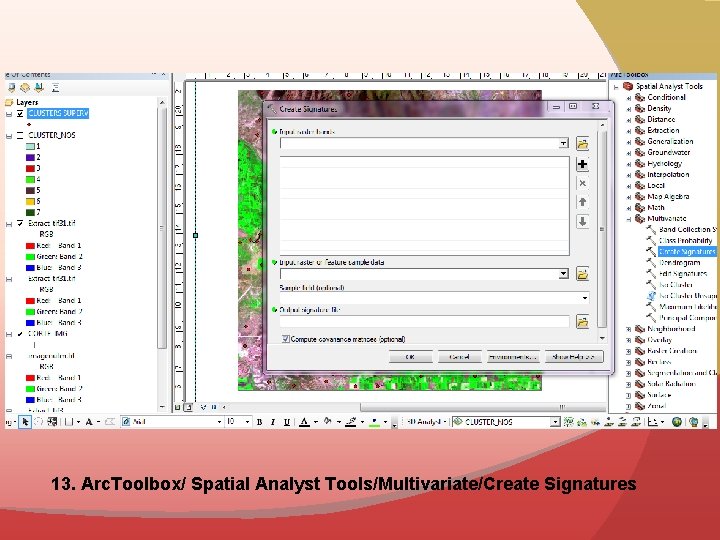The image size is (720, 540).
Task: Open Table of Contents options icon
Action: coord(56,87)
